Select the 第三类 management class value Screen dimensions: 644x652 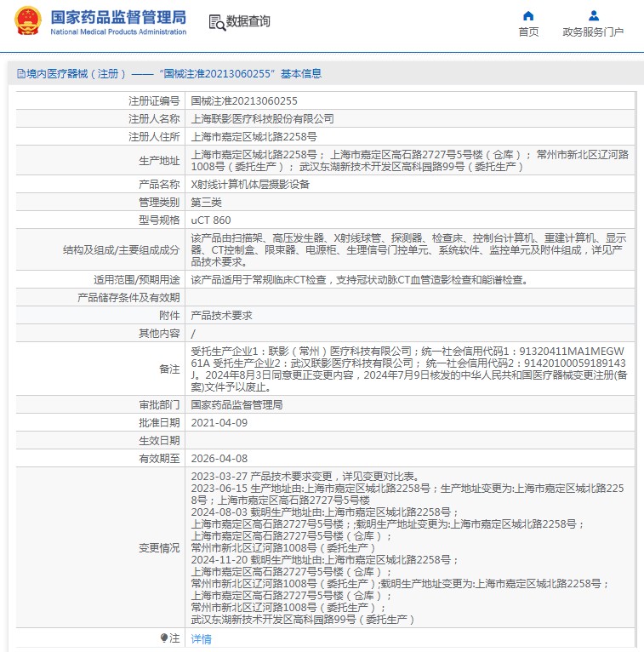(x=206, y=203)
